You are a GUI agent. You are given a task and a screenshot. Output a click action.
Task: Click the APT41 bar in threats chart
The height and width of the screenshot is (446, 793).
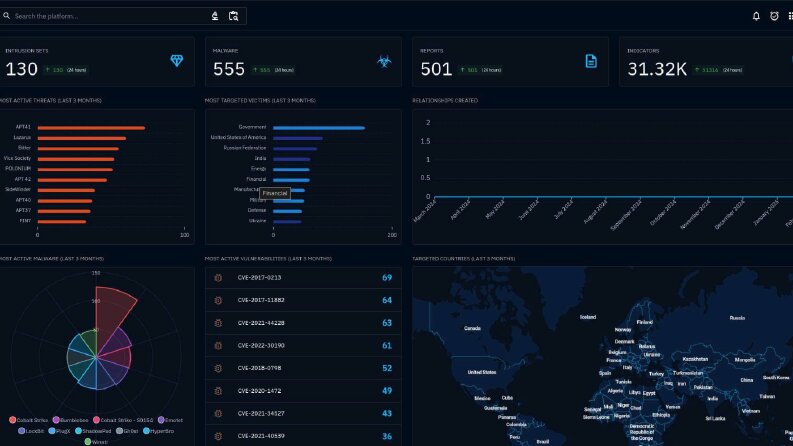[x=91, y=128]
